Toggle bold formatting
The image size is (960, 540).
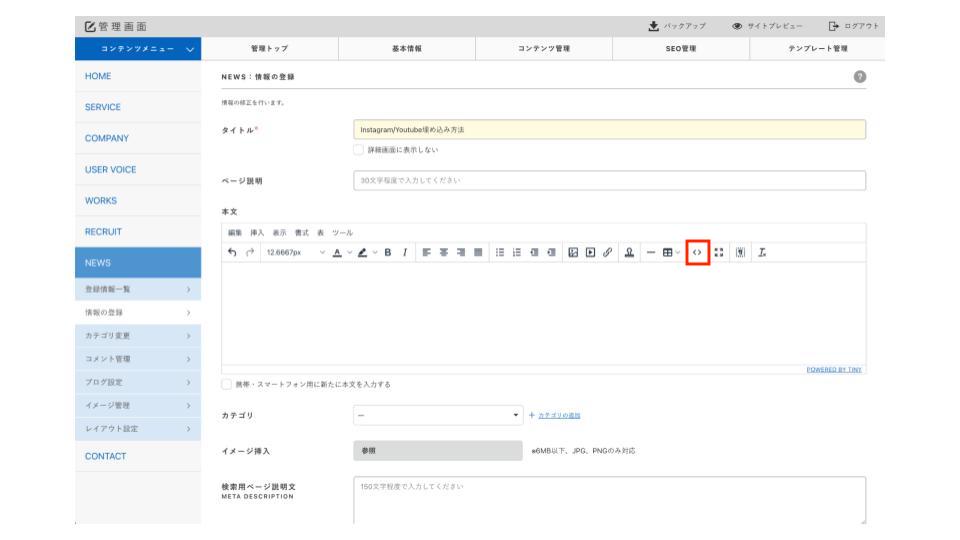point(388,252)
